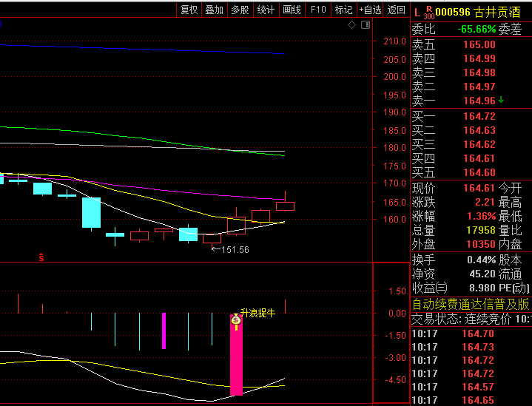Select stock title 000596 古井贡酒
This screenshot has height=406, width=532.
478,13
